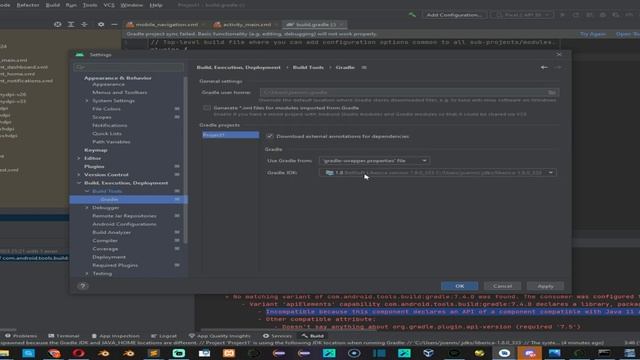Image resolution: width=640 pixels, height=360 pixels.
Task: Open the Logcat tool window
Action: point(164,336)
